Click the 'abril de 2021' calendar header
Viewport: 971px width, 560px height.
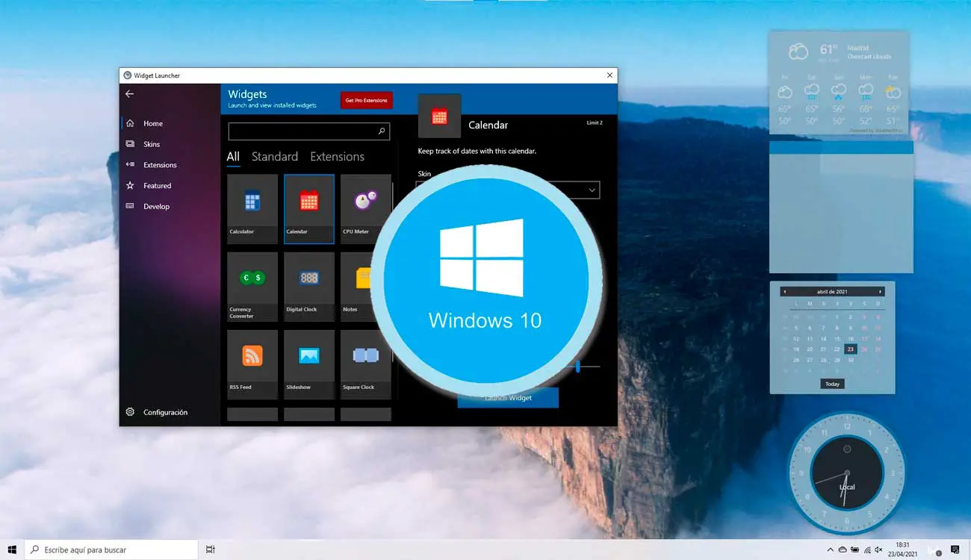point(832,292)
